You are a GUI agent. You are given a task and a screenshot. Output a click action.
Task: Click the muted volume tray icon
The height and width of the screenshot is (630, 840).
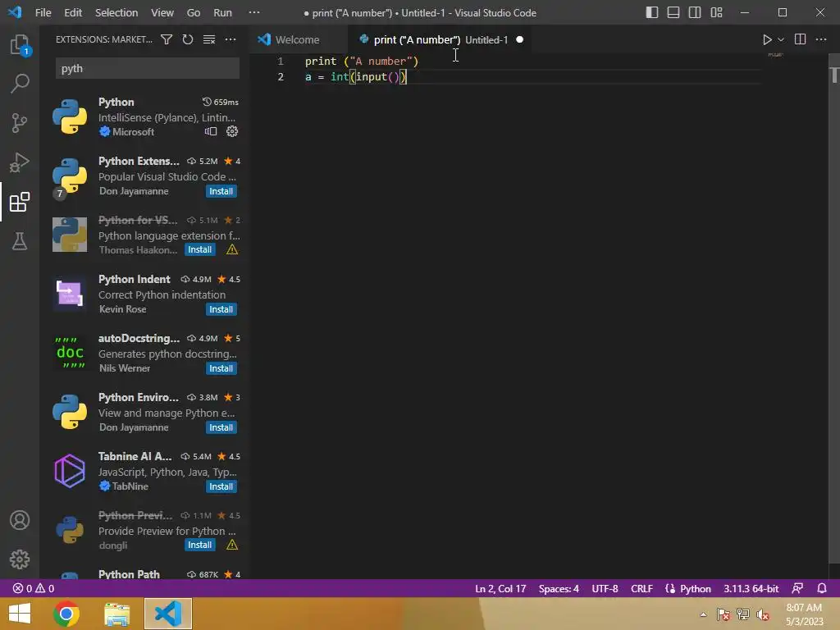[x=762, y=614]
